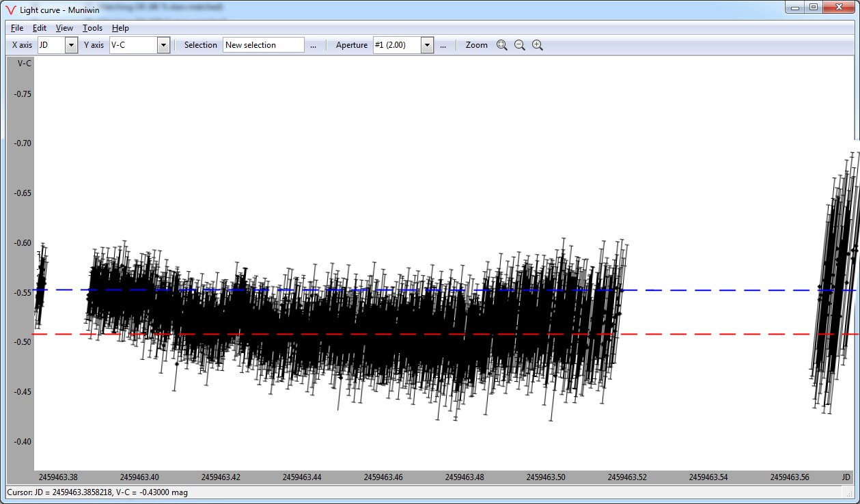Maximize the Light curve window
This screenshot has height=504, width=860.
[813, 8]
